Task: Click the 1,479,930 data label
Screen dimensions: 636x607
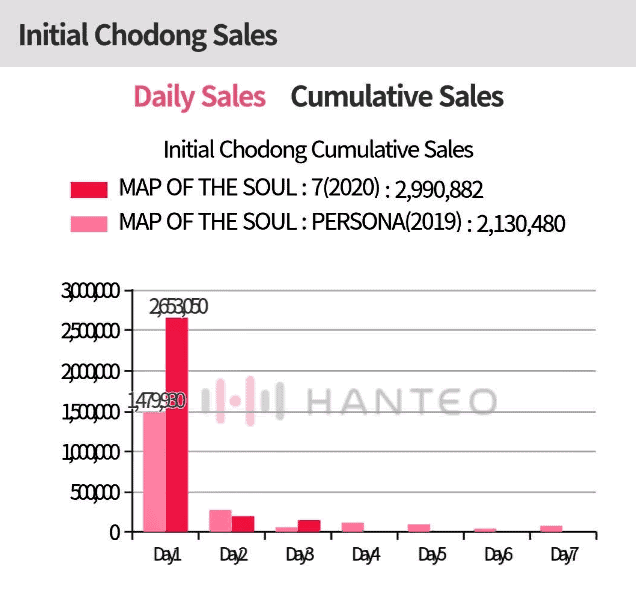Action: [157, 400]
